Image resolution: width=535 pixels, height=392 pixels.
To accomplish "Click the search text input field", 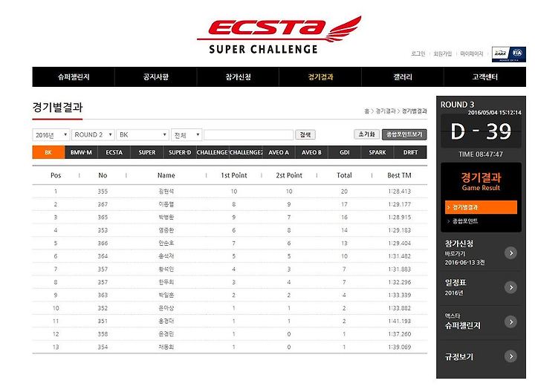I will [x=248, y=134].
